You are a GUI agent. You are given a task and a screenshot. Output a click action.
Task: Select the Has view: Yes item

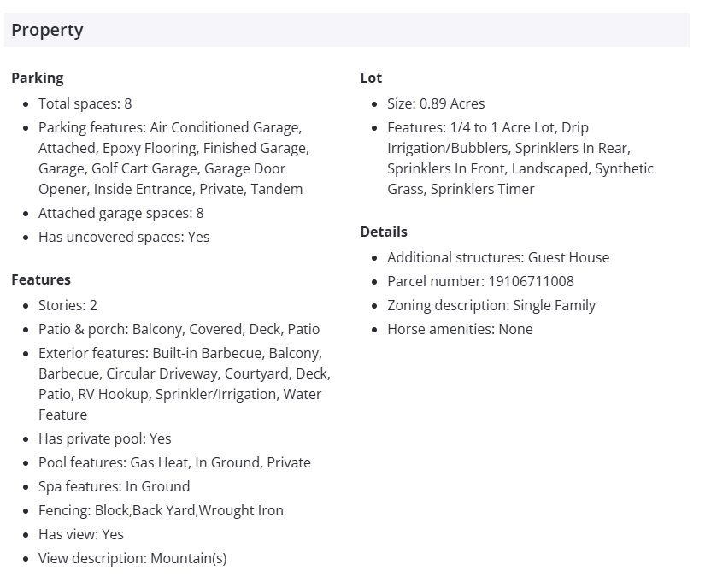(x=80, y=534)
